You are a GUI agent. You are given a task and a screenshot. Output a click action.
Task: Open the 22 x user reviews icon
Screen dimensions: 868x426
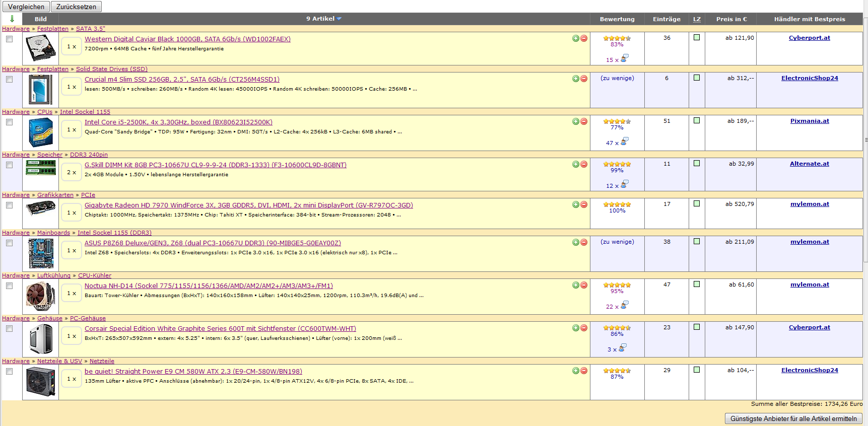coord(624,305)
